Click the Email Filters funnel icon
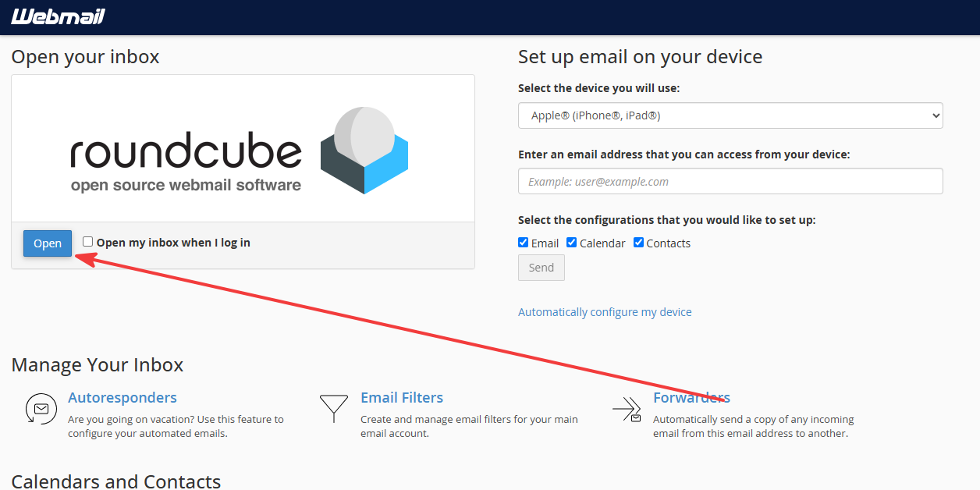 pyautogui.click(x=334, y=409)
